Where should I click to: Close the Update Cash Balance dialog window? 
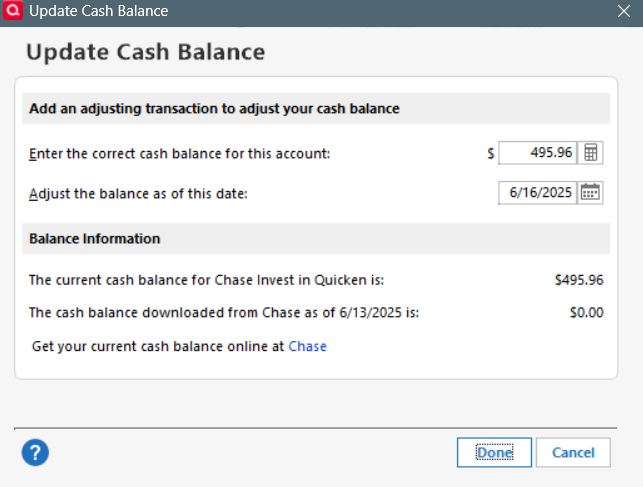point(622,11)
